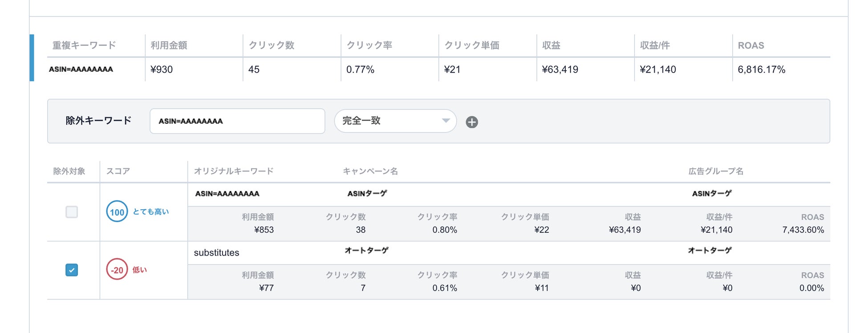Click the スコア column header
Viewport: 868px width, 333px height.
coord(118,171)
